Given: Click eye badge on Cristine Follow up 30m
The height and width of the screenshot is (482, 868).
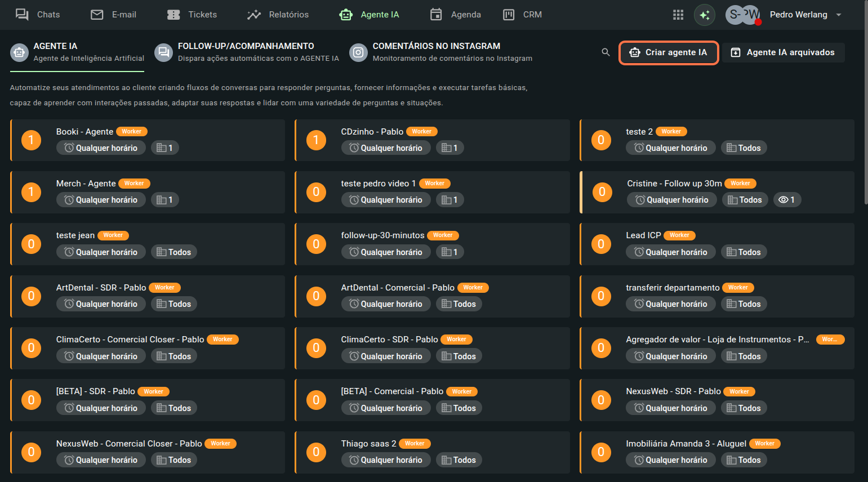Looking at the screenshot, I should tap(786, 200).
